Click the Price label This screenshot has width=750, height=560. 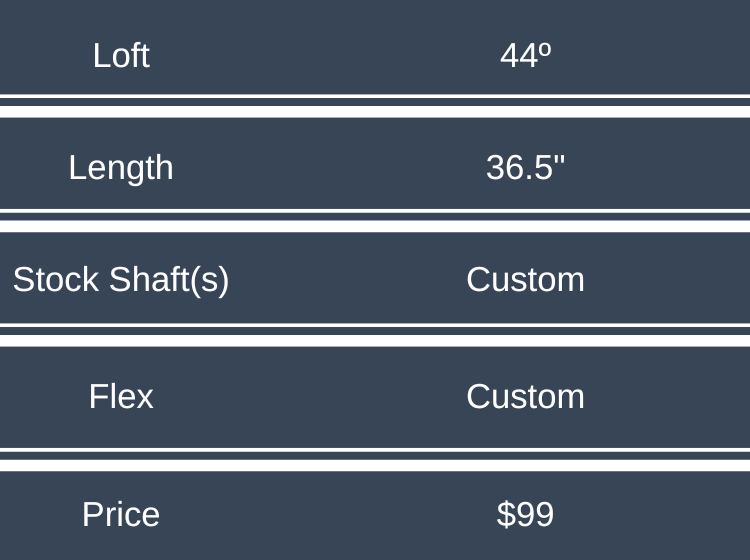click(x=121, y=514)
